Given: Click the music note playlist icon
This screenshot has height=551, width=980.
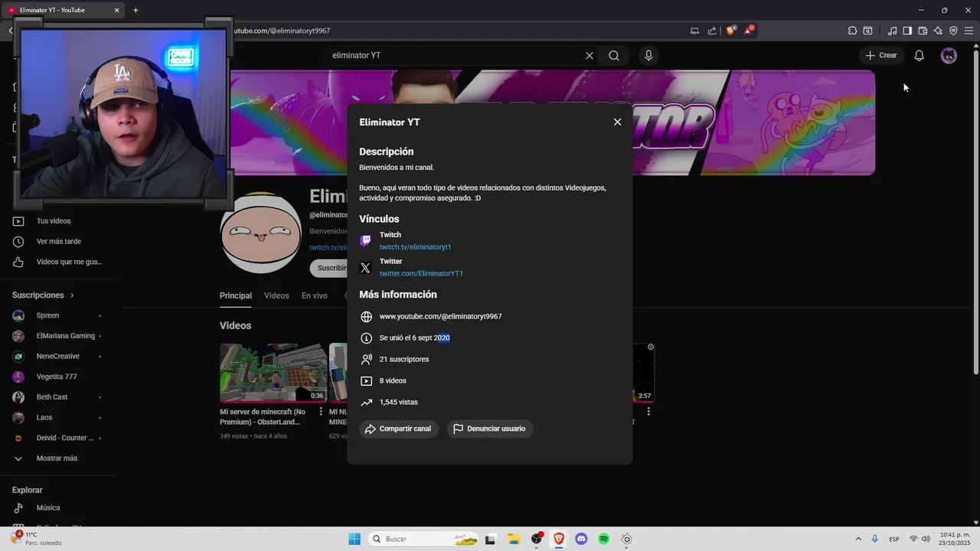Looking at the screenshot, I should pyautogui.click(x=892, y=31).
